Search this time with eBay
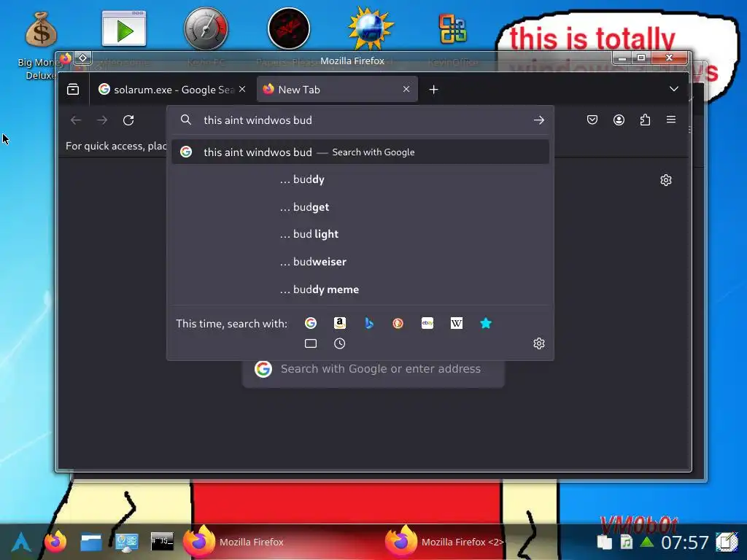The height and width of the screenshot is (560, 747). click(x=427, y=323)
